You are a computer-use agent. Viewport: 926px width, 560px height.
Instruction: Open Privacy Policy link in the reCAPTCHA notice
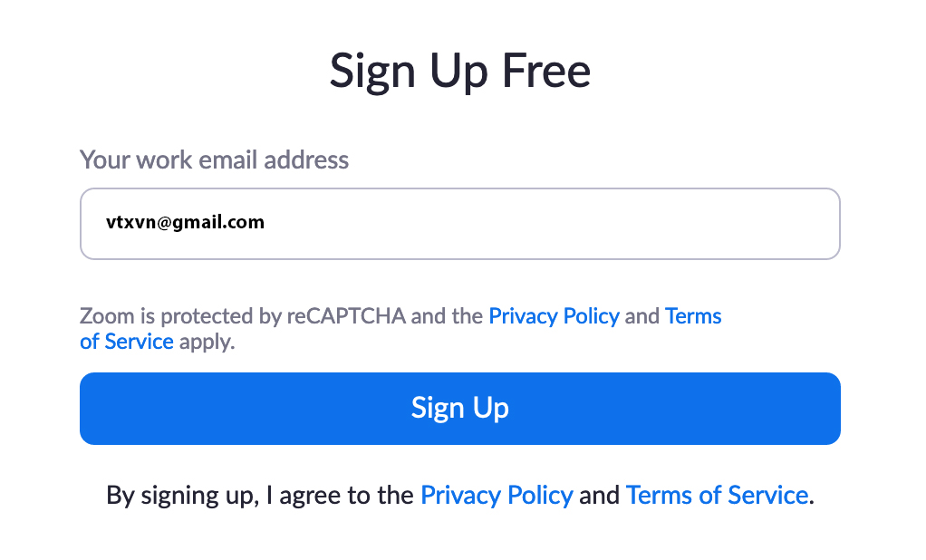(x=554, y=316)
